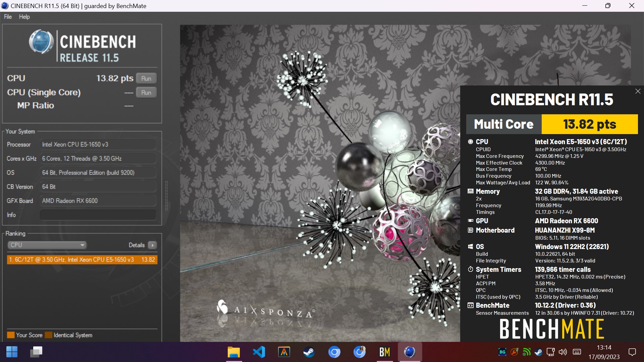Click the Info input field
644x362 pixels.
(x=98, y=215)
